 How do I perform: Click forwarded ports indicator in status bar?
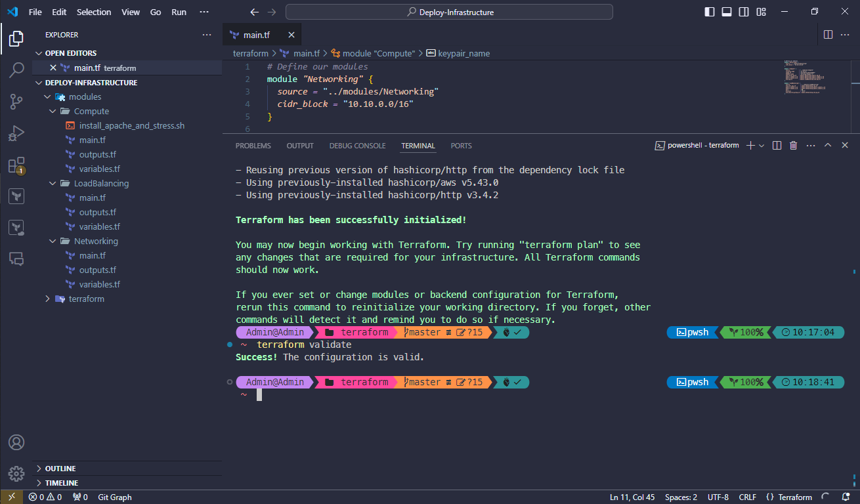(80, 497)
